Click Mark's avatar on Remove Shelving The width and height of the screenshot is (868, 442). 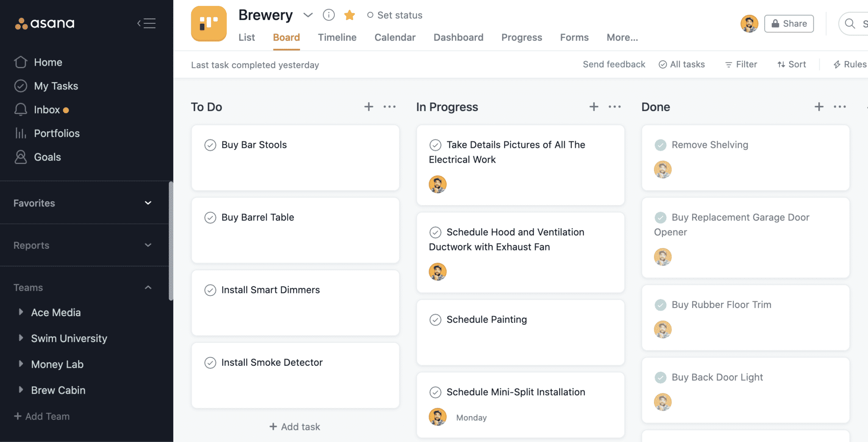point(662,170)
